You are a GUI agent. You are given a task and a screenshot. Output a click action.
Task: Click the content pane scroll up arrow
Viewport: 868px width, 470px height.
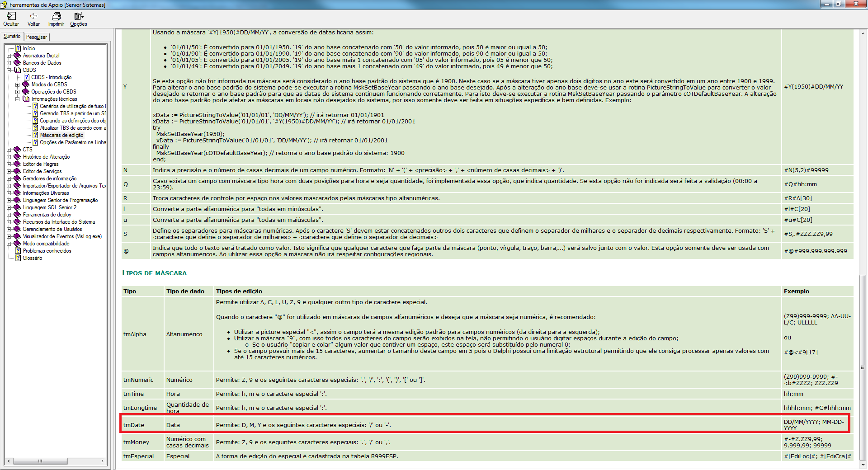863,33
